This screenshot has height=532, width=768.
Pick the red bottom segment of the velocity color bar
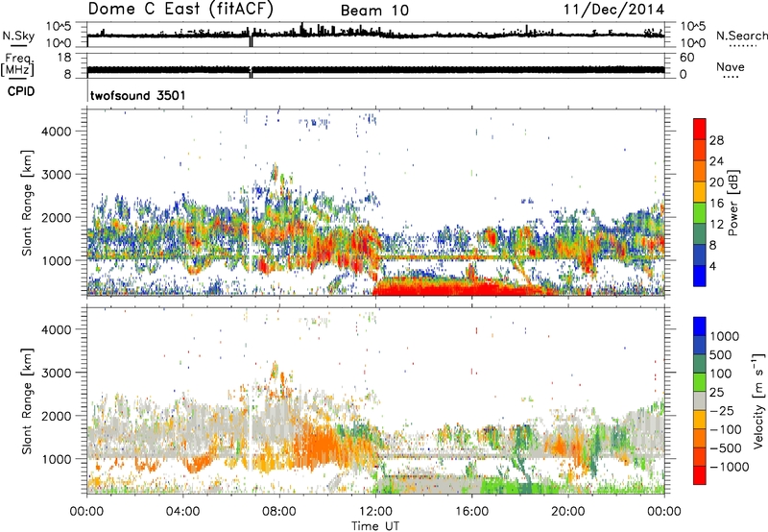700,475
